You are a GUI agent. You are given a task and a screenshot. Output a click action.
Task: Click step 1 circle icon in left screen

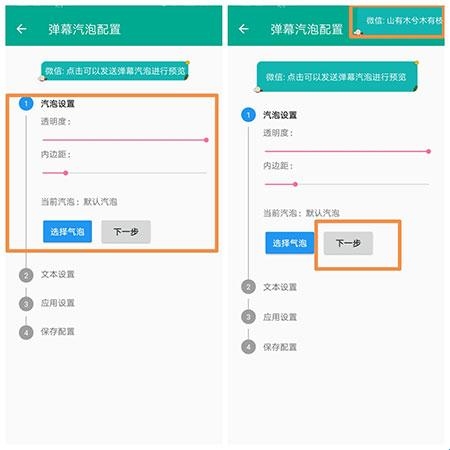[x=26, y=103]
